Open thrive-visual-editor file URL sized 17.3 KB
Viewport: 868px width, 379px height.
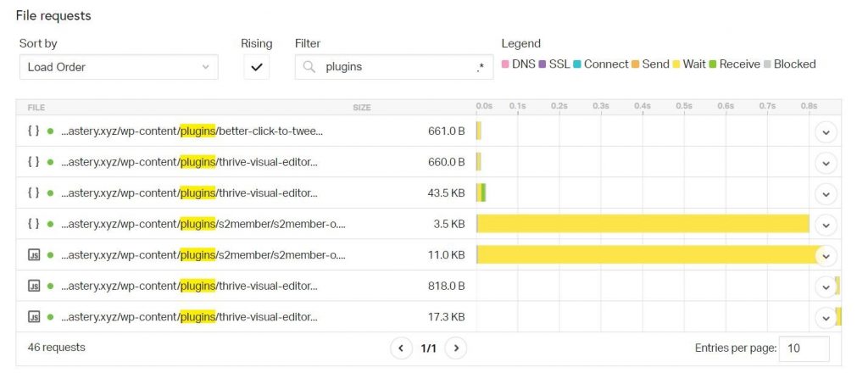pos(190,317)
